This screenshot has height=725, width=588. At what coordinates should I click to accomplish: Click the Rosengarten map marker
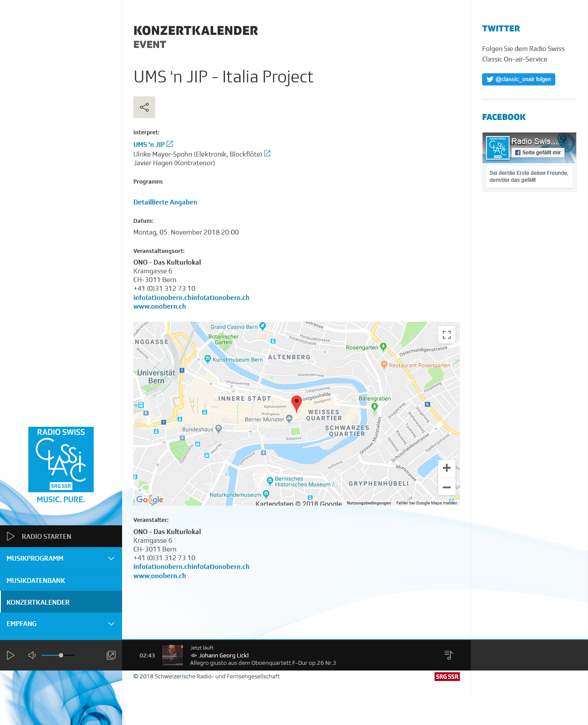click(383, 347)
